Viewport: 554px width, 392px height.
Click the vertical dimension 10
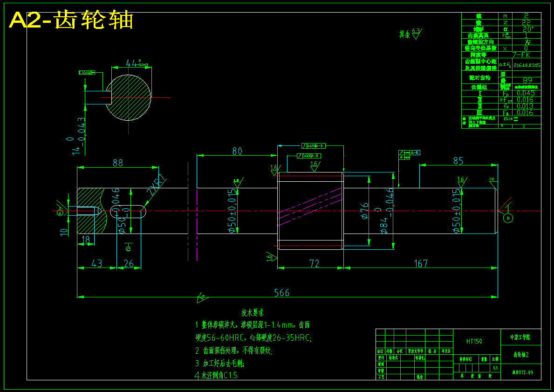(x=64, y=232)
